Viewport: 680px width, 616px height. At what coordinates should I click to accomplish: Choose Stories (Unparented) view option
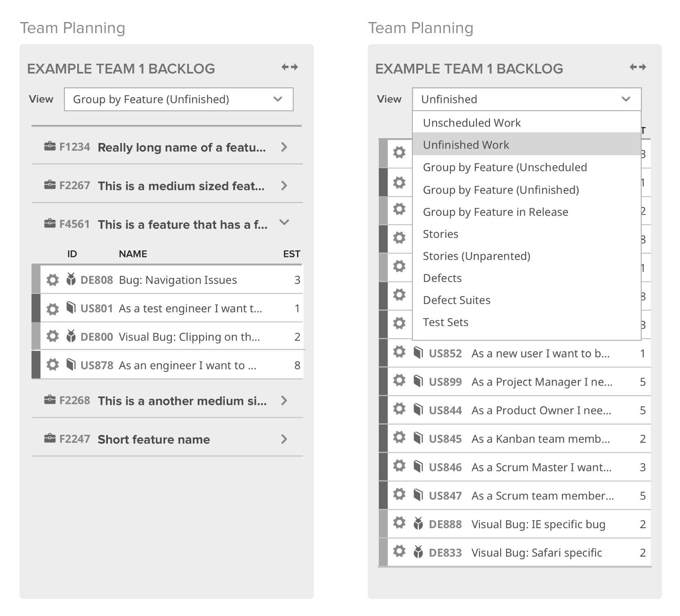coord(476,256)
